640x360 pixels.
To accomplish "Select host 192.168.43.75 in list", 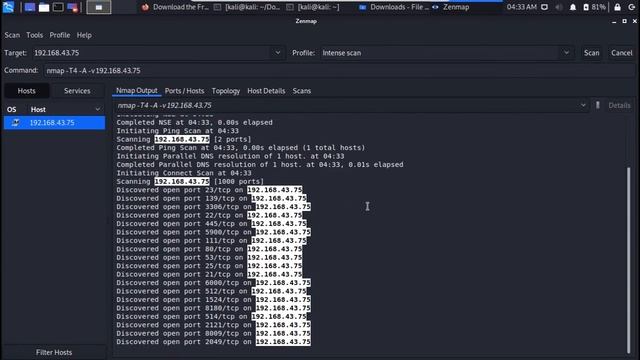I will pyautogui.click(x=54, y=122).
